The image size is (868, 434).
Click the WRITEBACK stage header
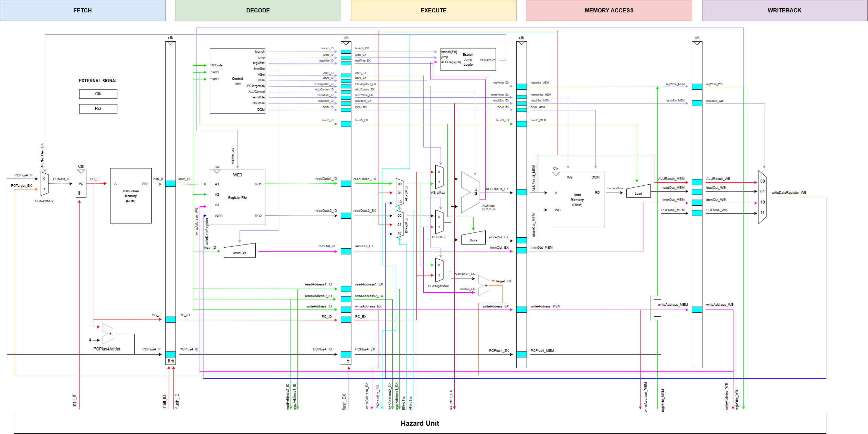[784, 10]
